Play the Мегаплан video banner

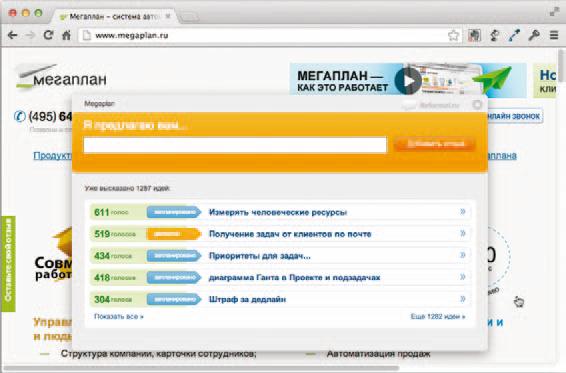[x=408, y=81]
